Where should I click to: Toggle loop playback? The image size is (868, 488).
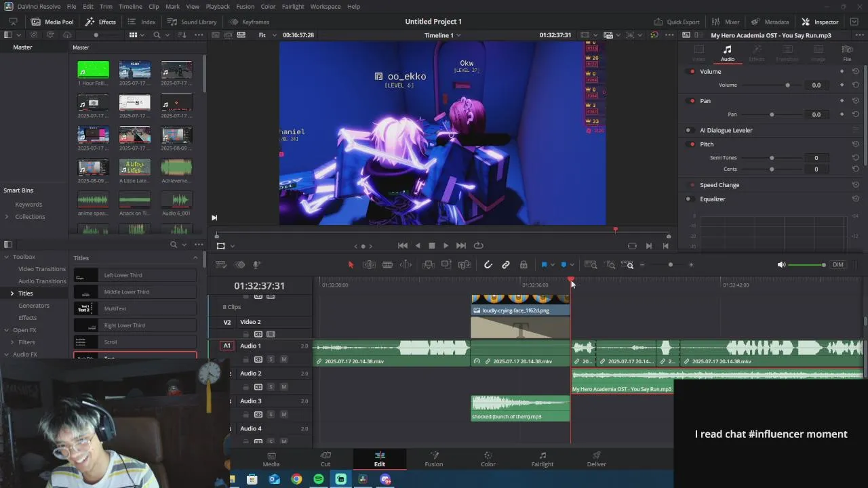[478, 245]
